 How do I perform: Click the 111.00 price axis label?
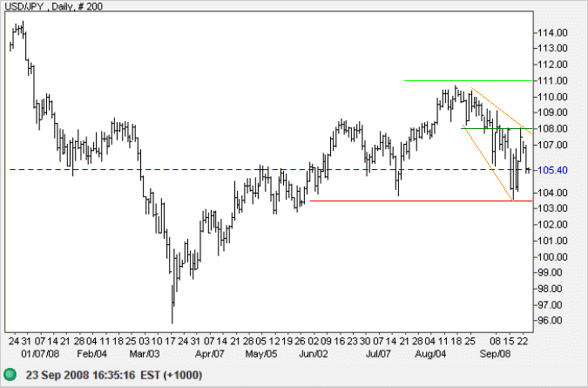[x=552, y=80]
